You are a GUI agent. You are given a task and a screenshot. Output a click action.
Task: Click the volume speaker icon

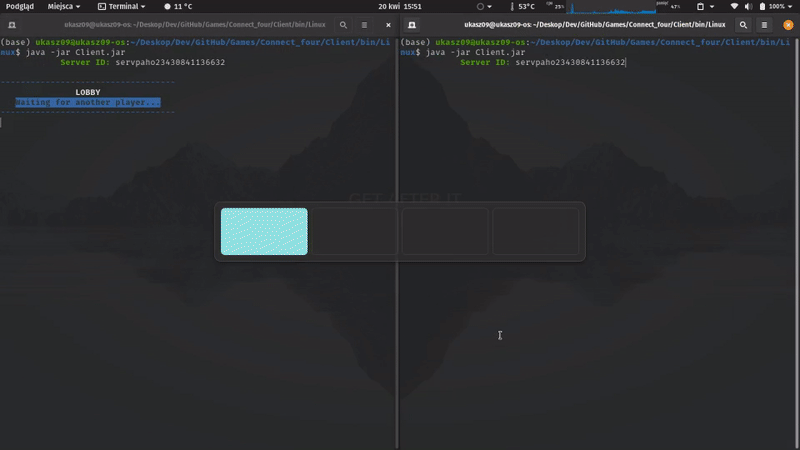(x=748, y=7)
